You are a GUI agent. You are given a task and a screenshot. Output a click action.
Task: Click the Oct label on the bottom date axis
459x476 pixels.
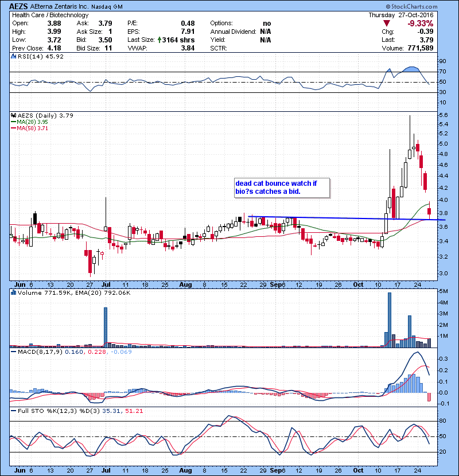click(x=358, y=470)
